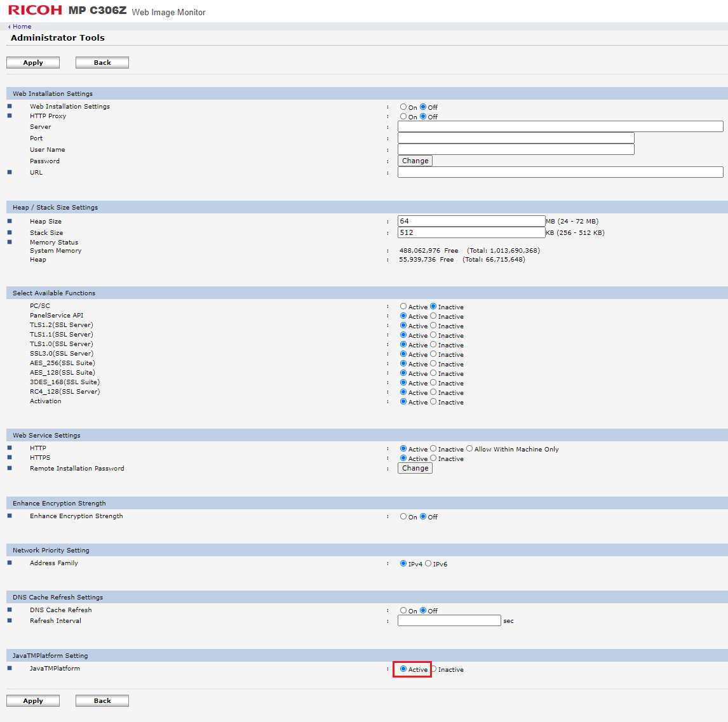Set PC/SC to Active
The image size is (728, 722).
click(x=403, y=307)
